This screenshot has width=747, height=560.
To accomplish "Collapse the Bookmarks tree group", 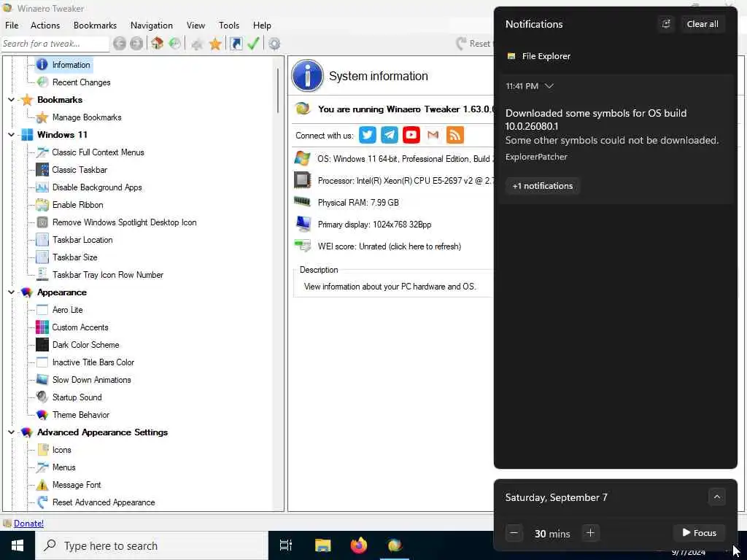I will [x=11, y=100].
